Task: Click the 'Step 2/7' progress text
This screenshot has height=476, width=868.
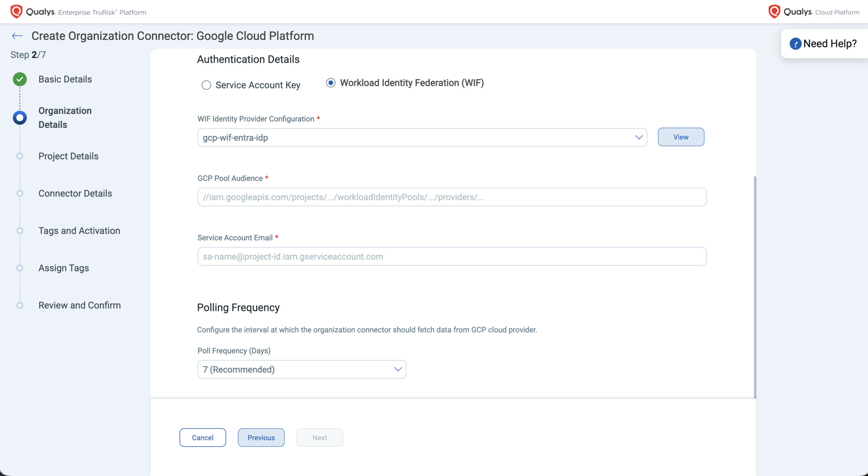Action: pos(28,55)
